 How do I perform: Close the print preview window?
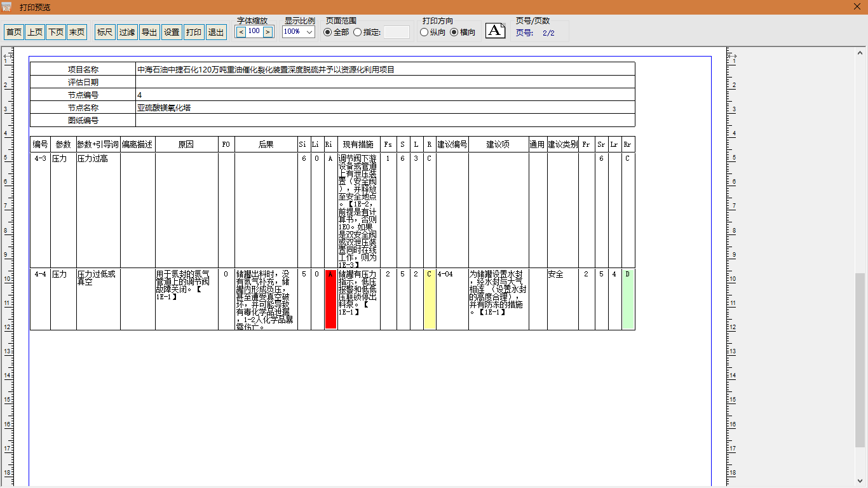[857, 6]
